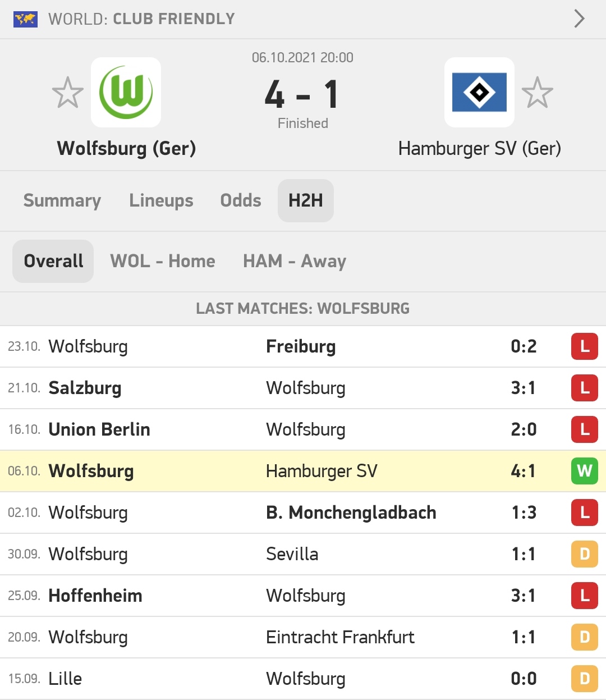Switch to the Lineups tab
Screen dimensions: 606x700
(161, 200)
